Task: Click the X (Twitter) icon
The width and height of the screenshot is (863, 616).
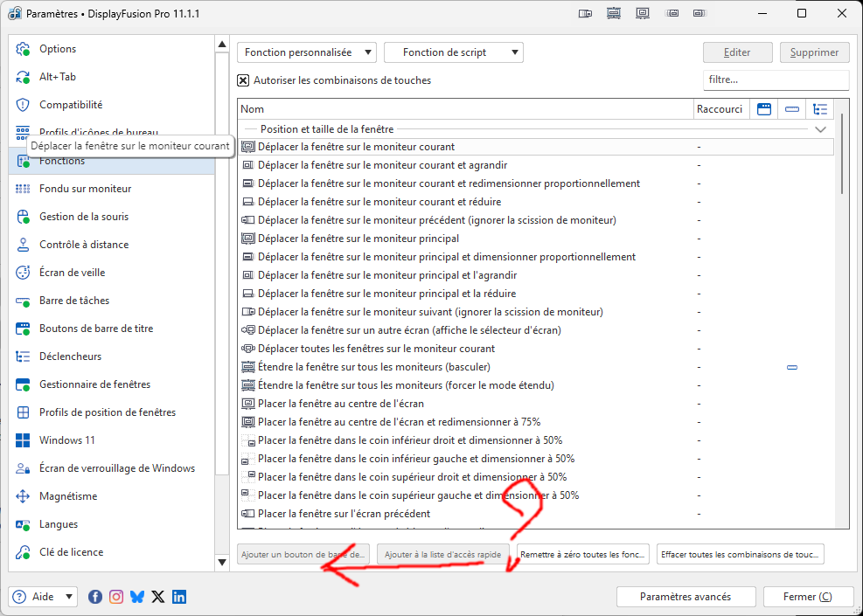Action: [x=158, y=597]
